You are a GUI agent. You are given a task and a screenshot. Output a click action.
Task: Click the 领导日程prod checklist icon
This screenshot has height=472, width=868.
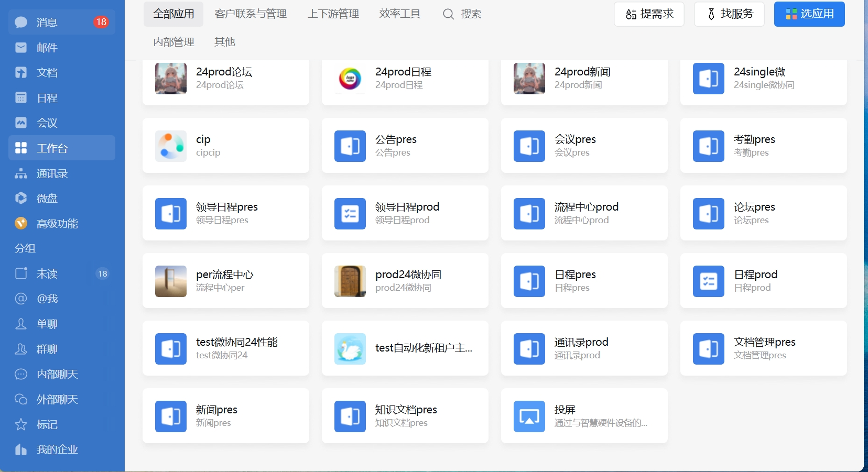click(x=350, y=214)
